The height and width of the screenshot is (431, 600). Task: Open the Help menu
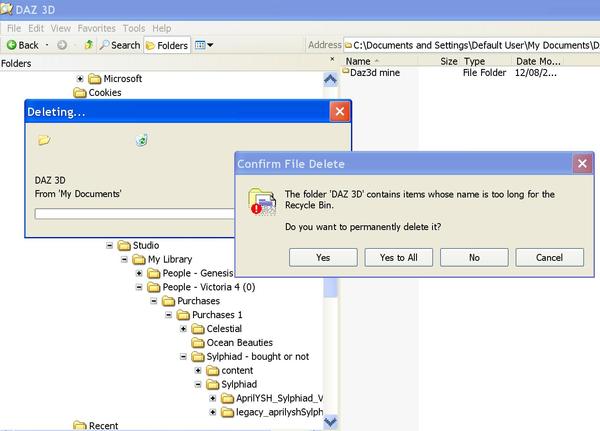coord(161,28)
